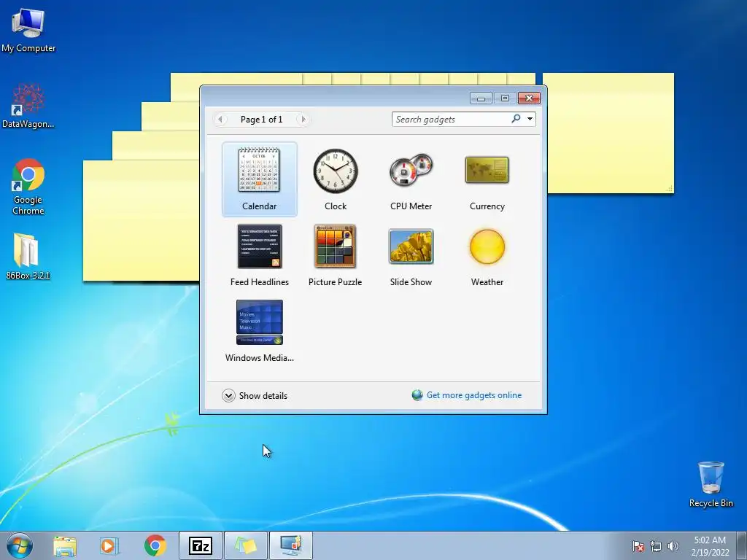Viewport: 747px width, 560px height.
Task: Click Show desktop button at taskbar end
Action: 743,545
